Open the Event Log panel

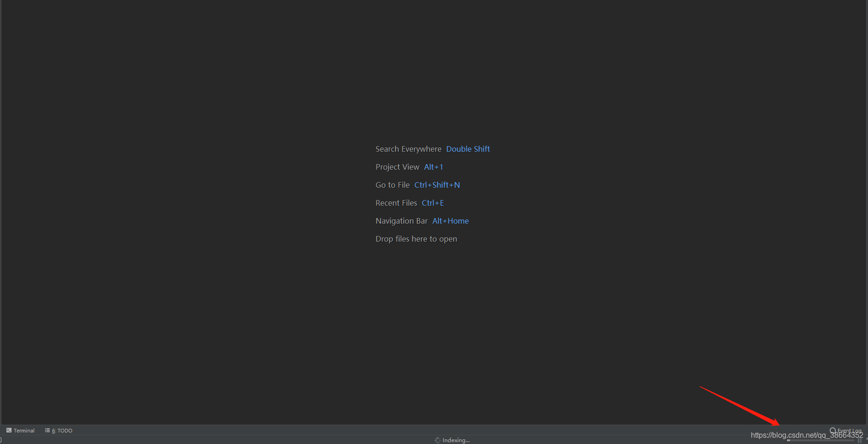click(845, 431)
